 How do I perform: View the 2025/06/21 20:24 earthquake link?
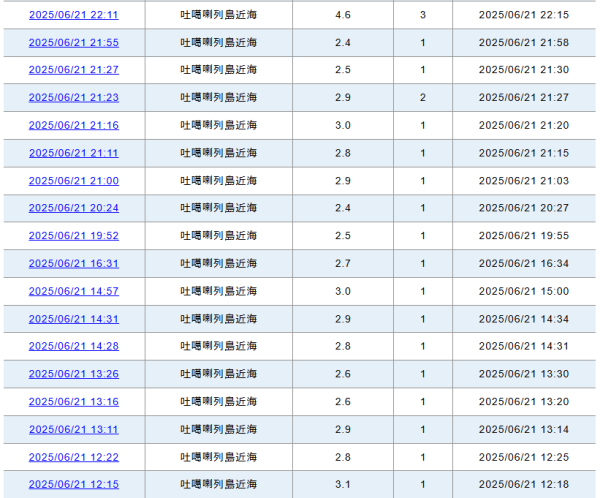tap(73, 208)
